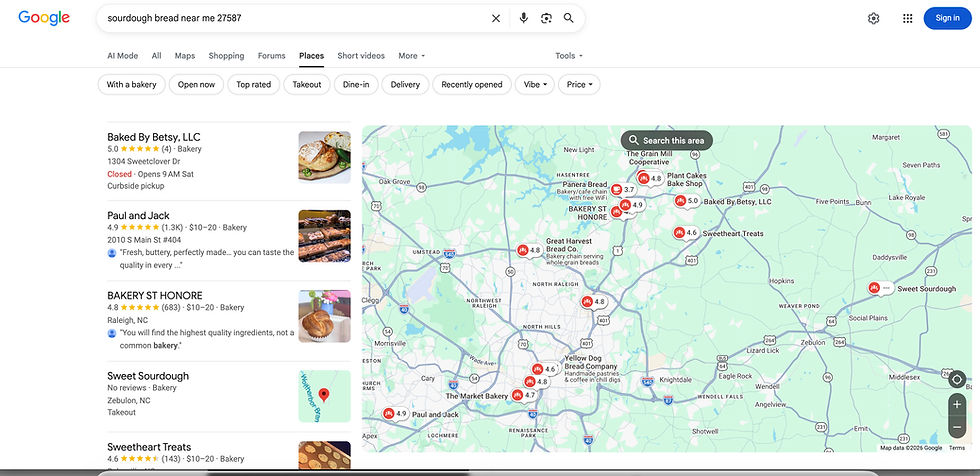Open the Sweet Sourdough map thumbnail
Screen dimensions: 980x476
coord(324,396)
